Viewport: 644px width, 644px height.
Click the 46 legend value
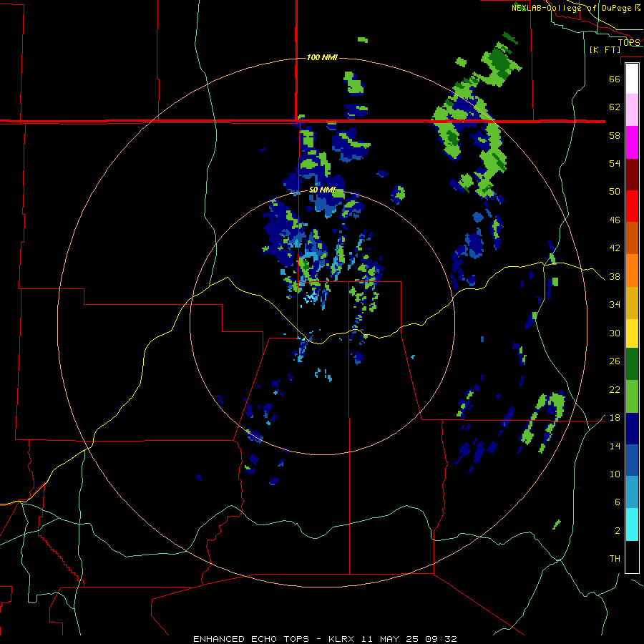[x=615, y=220]
